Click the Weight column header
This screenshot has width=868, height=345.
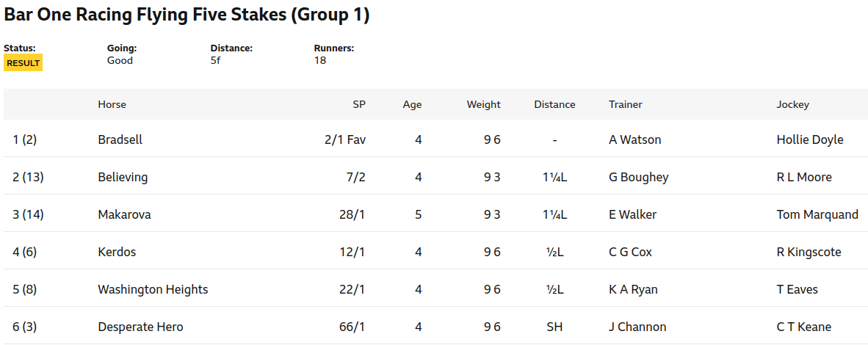click(x=484, y=104)
